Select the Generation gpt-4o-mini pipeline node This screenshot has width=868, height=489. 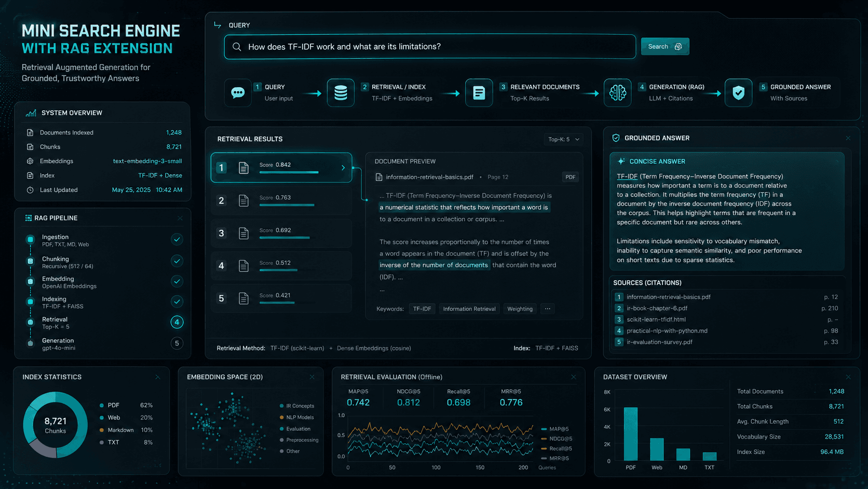tap(30, 343)
